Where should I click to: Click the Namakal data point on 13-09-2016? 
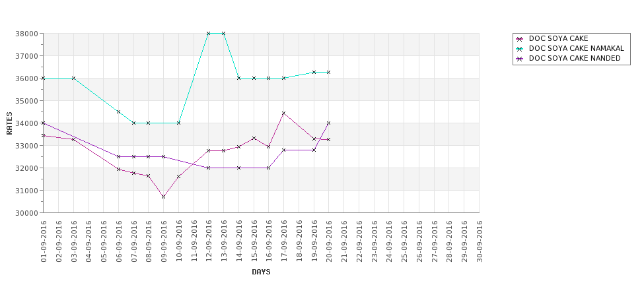click(x=223, y=33)
